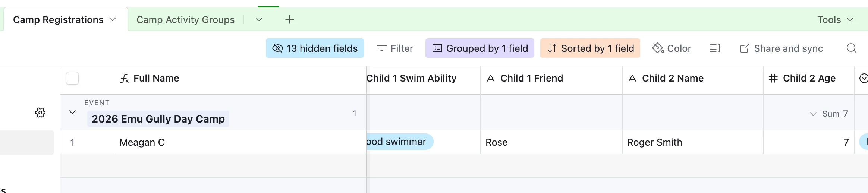Open the row height icon menu
The height and width of the screenshot is (193, 868).
(x=715, y=48)
